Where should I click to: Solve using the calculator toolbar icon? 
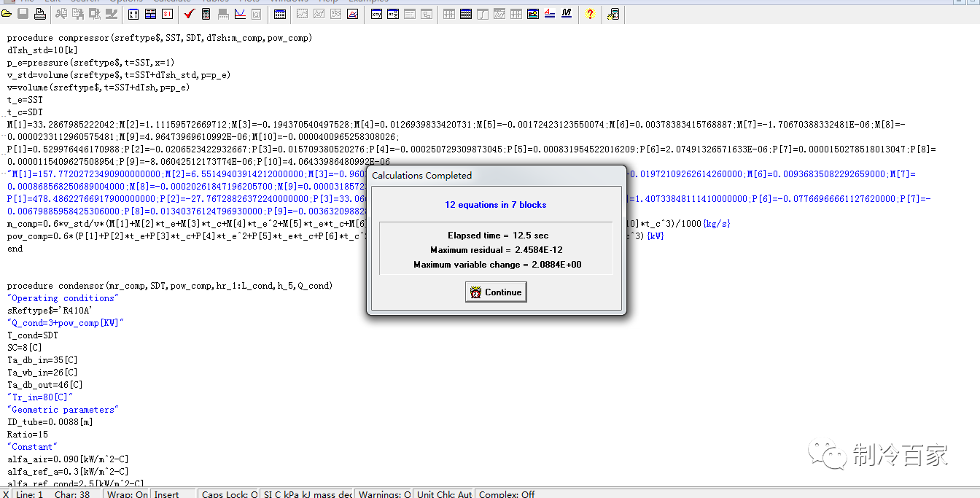(x=206, y=14)
